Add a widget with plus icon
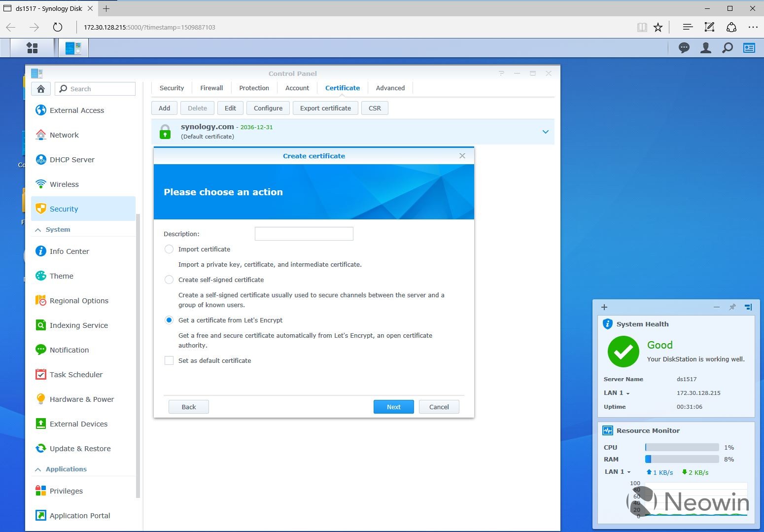The width and height of the screenshot is (764, 532). pyautogui.click(x=604, y=307)
